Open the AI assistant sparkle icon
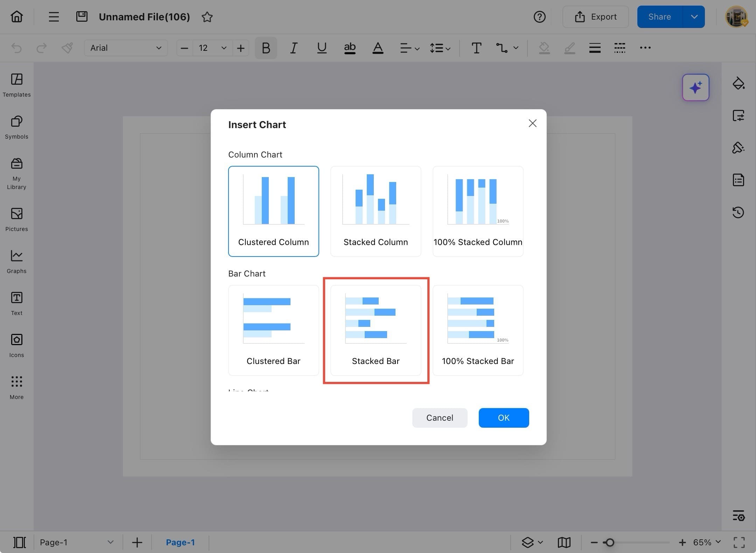Screen dimensions: 756x553 [x=695, y=87]
